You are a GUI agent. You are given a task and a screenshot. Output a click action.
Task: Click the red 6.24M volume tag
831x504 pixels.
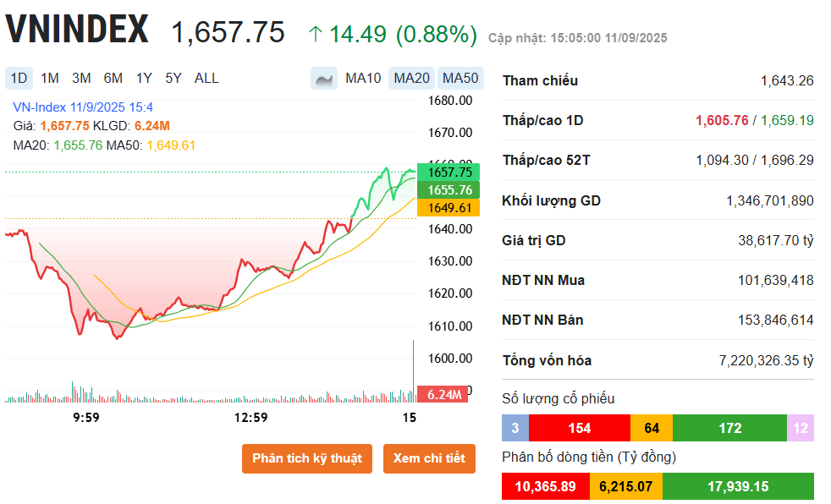(x=443, y=394)
